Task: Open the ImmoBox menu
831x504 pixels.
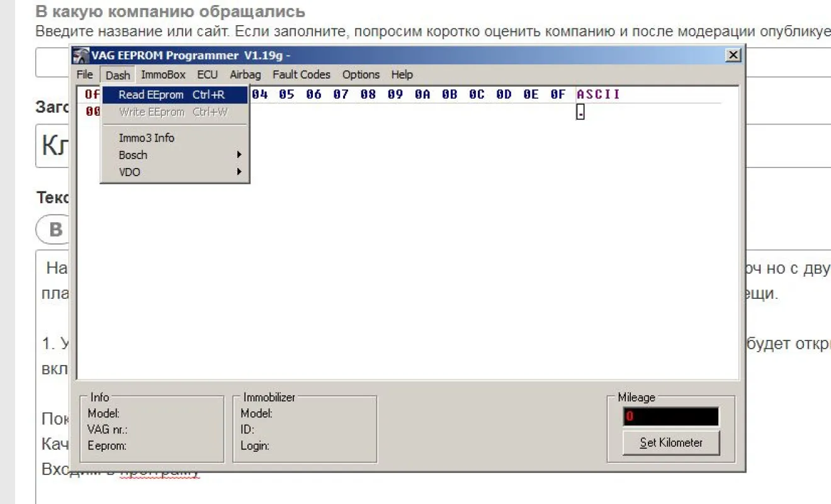Action: click(163, 75)
